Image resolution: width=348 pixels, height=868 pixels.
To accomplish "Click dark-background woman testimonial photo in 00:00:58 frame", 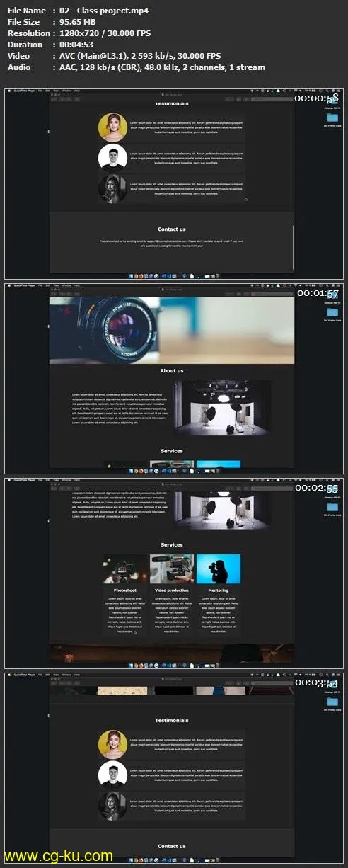I will point(112,188).
